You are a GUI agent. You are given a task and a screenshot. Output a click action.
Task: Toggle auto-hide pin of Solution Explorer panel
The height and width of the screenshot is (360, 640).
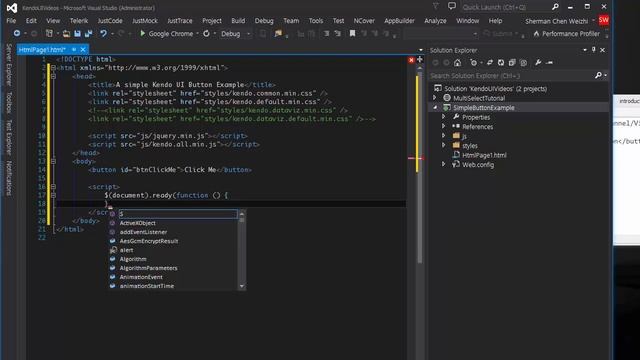593,49
